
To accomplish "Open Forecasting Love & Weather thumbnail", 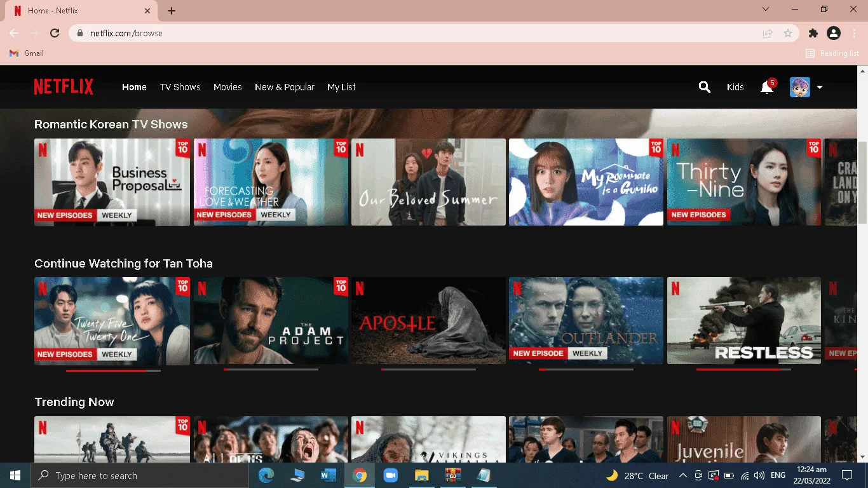I will 271,182.
